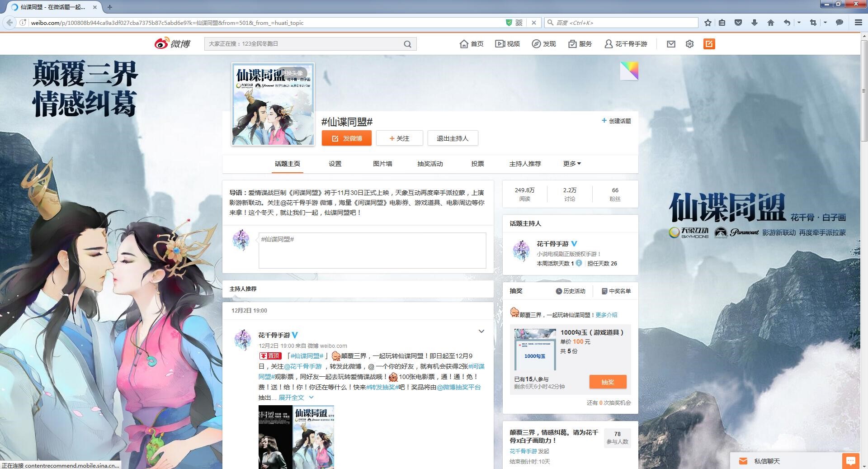Click the browser URL address field
Image resolution: width=868 pixels, height=469 pixels.
coord(267,23)
